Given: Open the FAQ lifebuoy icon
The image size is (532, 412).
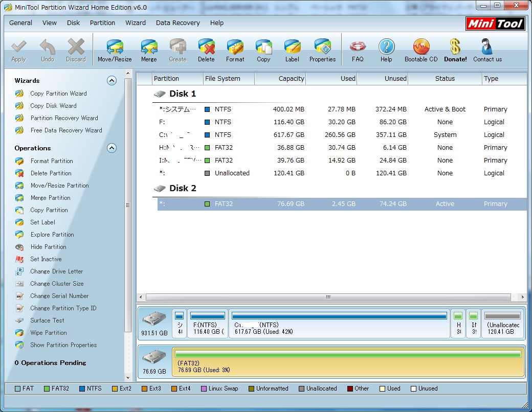Looking at the screenshot, I should pyautogui.click(x=358, y=51).
